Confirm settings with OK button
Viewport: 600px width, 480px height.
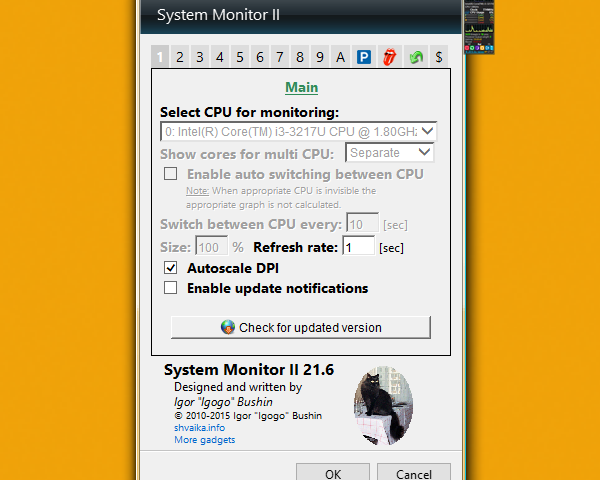(x=333, y=473)
